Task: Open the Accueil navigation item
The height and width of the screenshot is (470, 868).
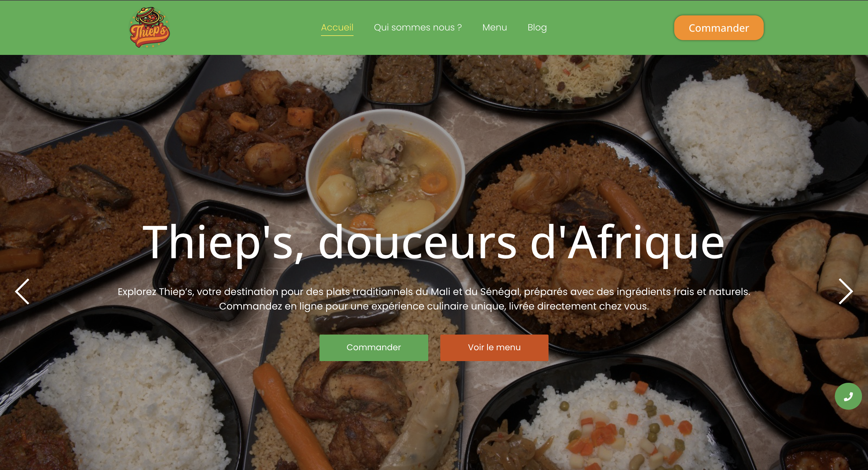Action: (x=337, y=27)
